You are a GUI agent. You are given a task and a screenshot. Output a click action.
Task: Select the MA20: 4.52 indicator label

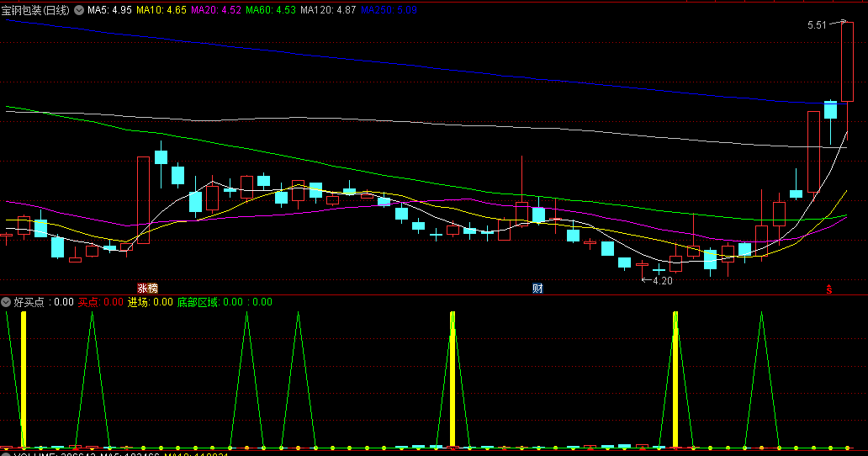[x=216, y=10]
